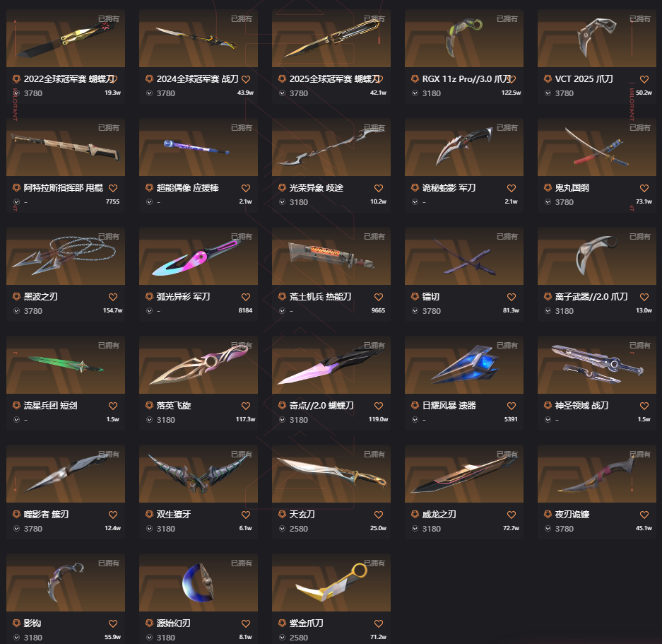This screenshot has width=662, height=644.
Task: Click the currency icon under 威龙之刃
Action: (x=415, y=529)
